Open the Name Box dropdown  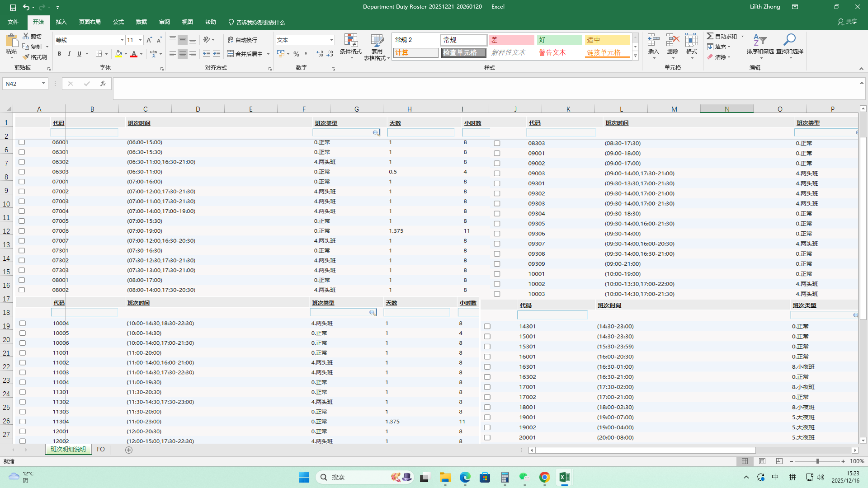coord(43,84)
